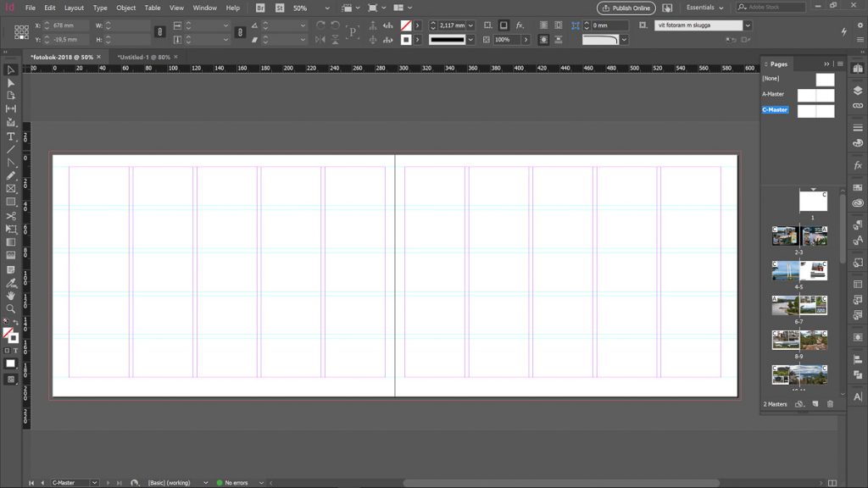Toggle the drop shadow button
This screenshot has width=868, height=488.
[504, 25]
